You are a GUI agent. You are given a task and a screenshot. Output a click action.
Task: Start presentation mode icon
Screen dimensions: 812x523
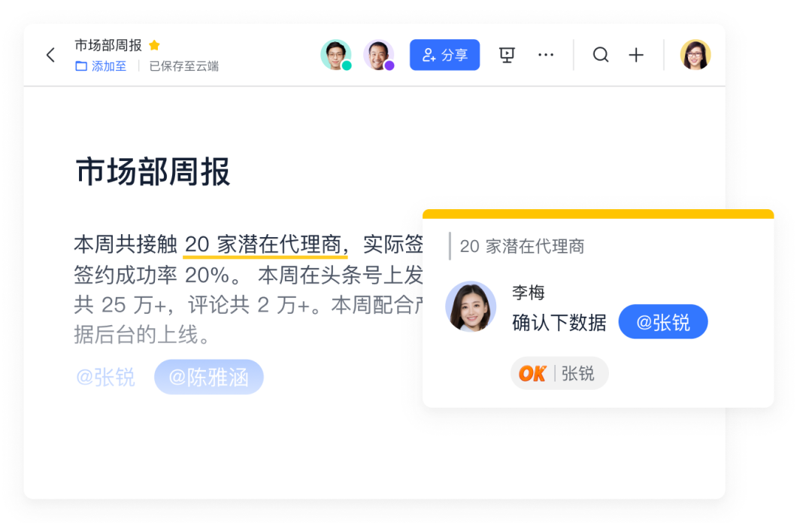[507, 54]
